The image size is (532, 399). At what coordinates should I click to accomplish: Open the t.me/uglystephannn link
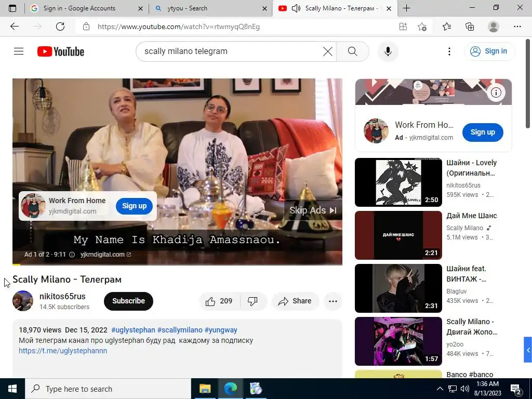click(63, 351)
